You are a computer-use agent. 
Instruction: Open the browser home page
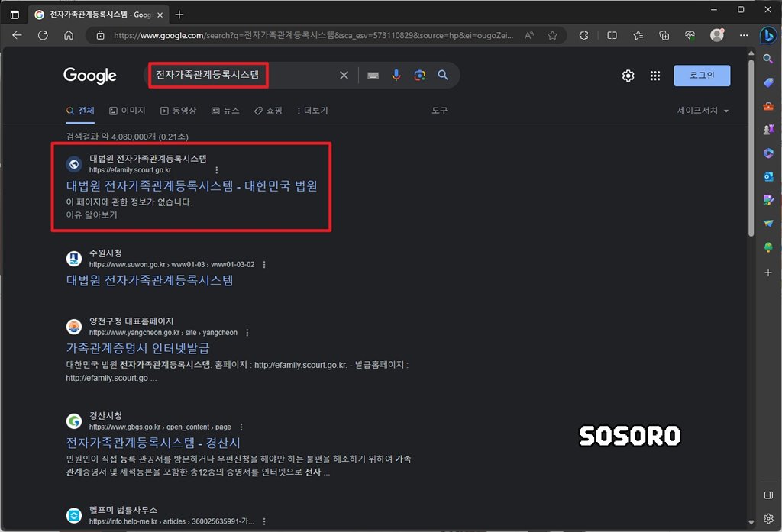pyautogui.click(x=69, y=35)
